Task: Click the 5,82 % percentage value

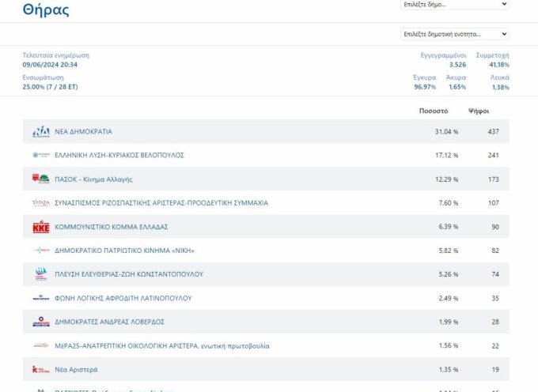Action: point(448,251)
